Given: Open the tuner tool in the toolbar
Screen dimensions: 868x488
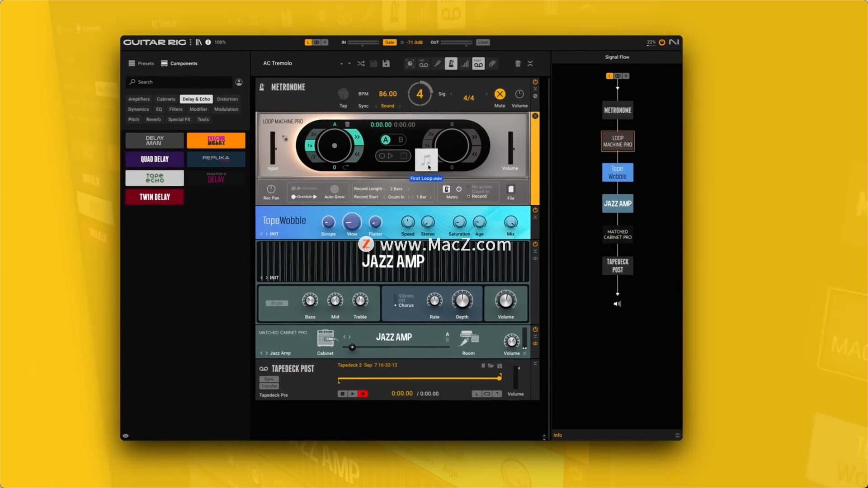Looking at the screenshot, I should pos(437,64).
